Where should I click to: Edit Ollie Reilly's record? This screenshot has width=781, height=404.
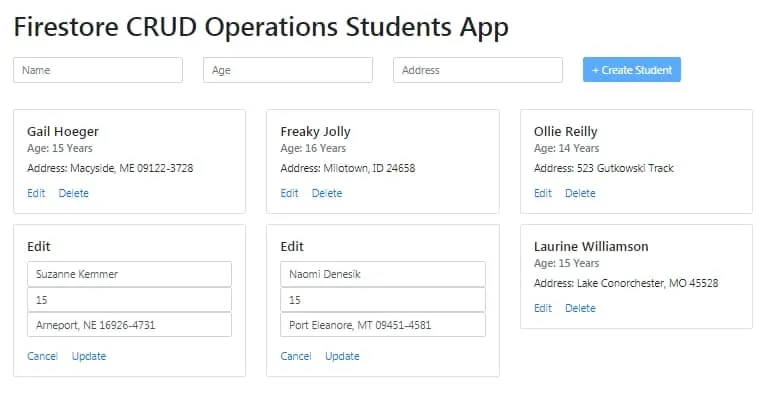pos(543,193)
